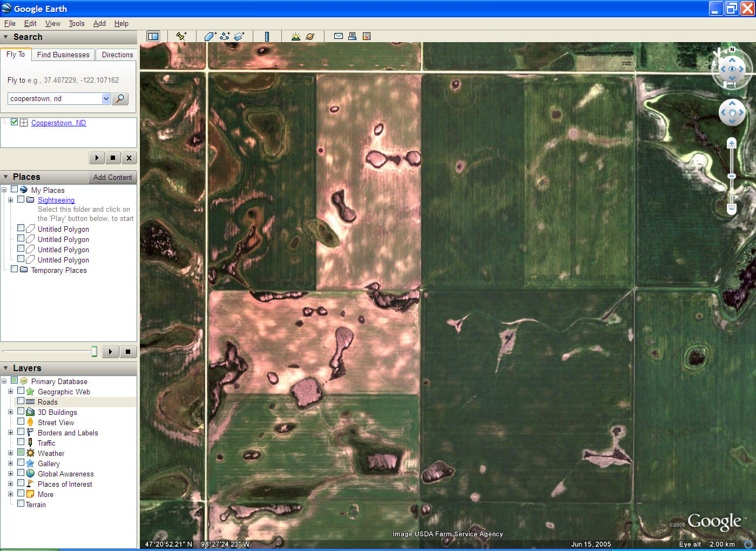Collapse the Layers panel
The width and height of the screenshot is (756, 551).
click(x=6, y=368)
